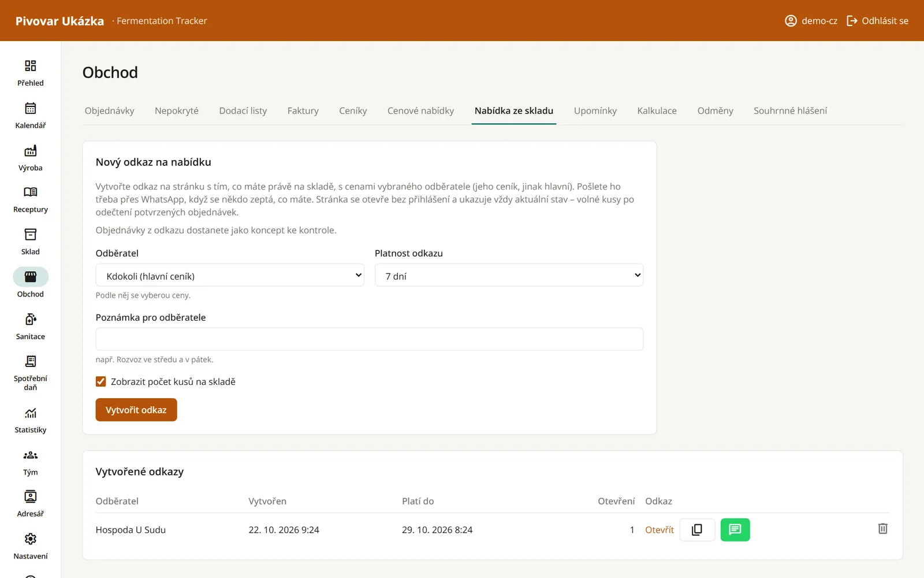Image resolution: width=924 pixels, height=578 pixels.
Task: Click the Vytvořit odkaz button
Action: pyautogui.click(x=136, y=410)
